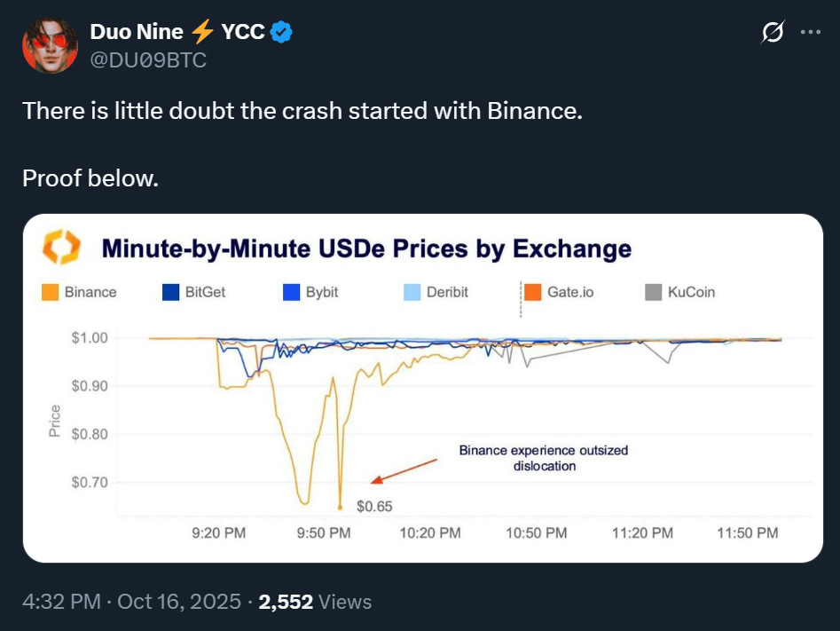Image resolution: width=840 pixels, height=631 pixels.
Task: Click the blue verified badge
Action: pos(282,33)
